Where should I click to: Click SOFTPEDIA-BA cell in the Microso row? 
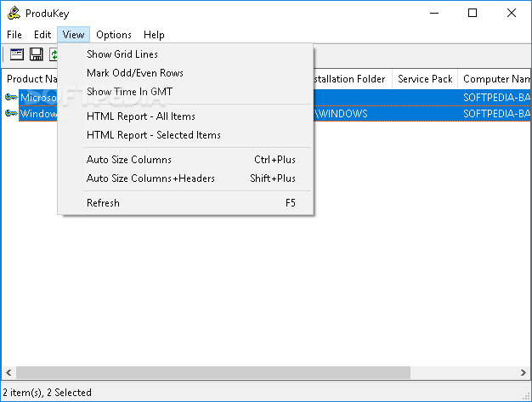495,98
